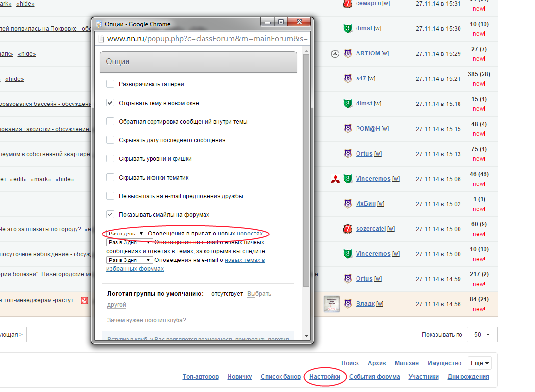This screenshot has width=535, height=392.
Task: Open Имущество section
Action: (444, 363)
